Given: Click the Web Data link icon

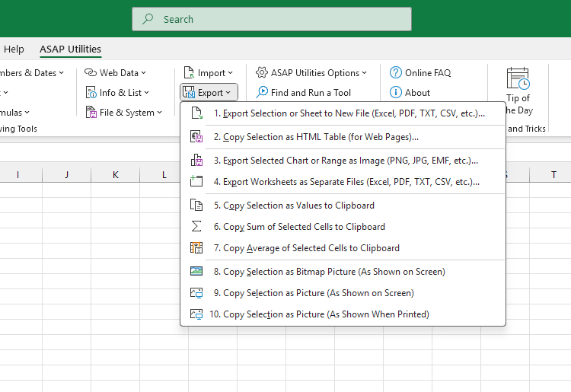Looking at the screenshot, I should pos(91,72).
